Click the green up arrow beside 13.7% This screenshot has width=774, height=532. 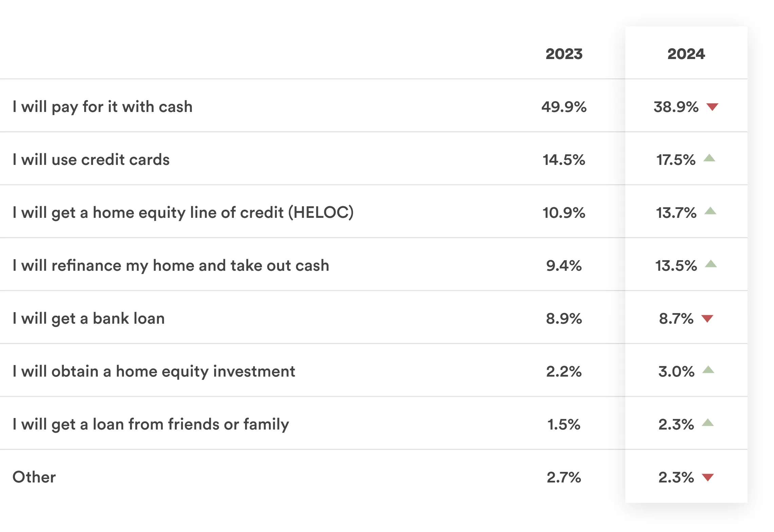[710, 211]
